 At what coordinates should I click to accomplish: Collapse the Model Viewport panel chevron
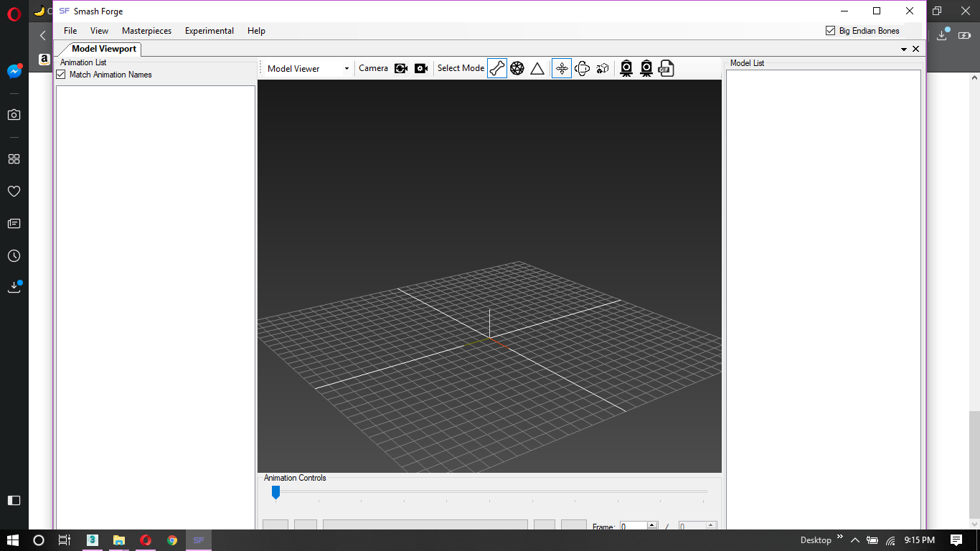pyautogui.click(x=904, y=49)
